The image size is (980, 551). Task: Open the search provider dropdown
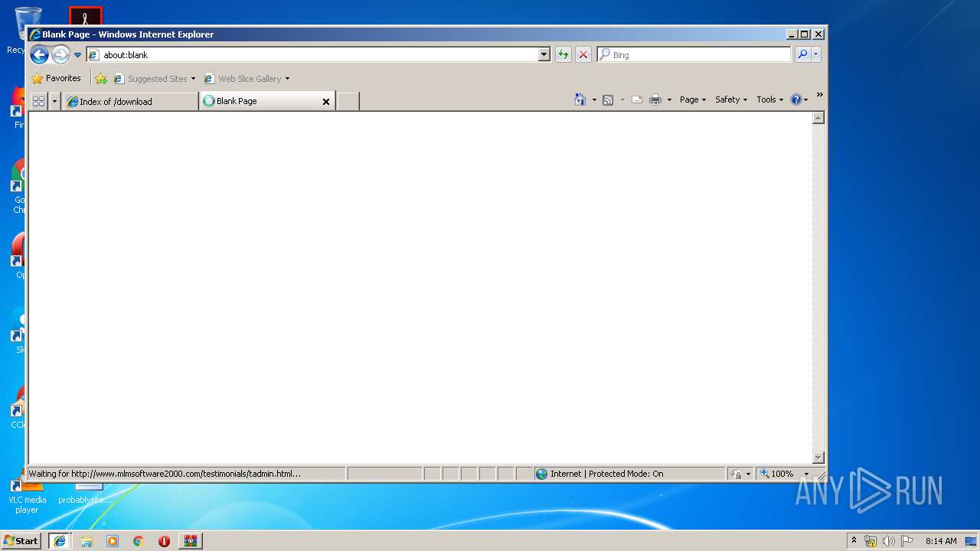click(x=815, y=54)
